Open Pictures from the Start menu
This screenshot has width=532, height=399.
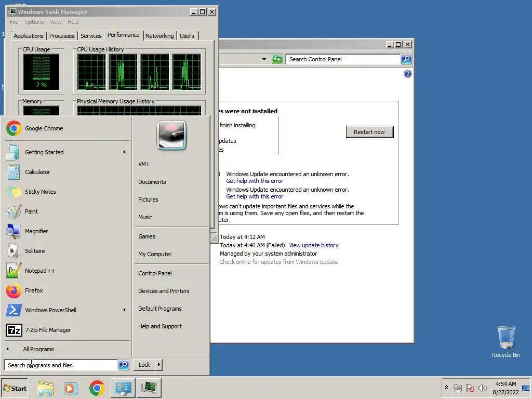tap(171, 199)
